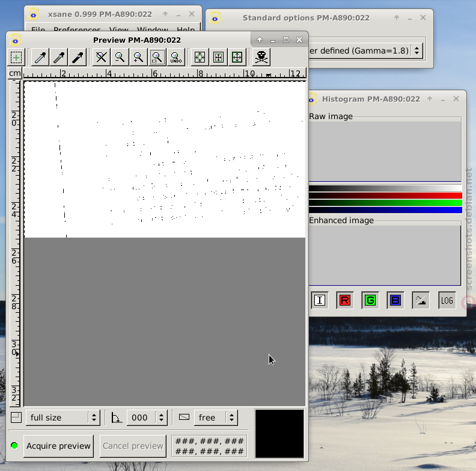Open the Preferences menu in xsane window
The width and height of the screenshot is (476, 471).
(77, 29)
